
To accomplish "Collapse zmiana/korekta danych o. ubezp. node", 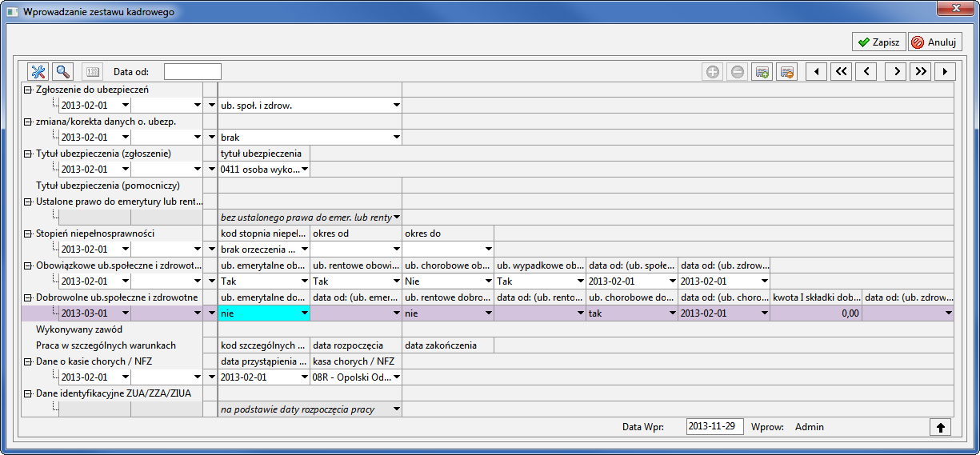I will [x=28, y=122].
